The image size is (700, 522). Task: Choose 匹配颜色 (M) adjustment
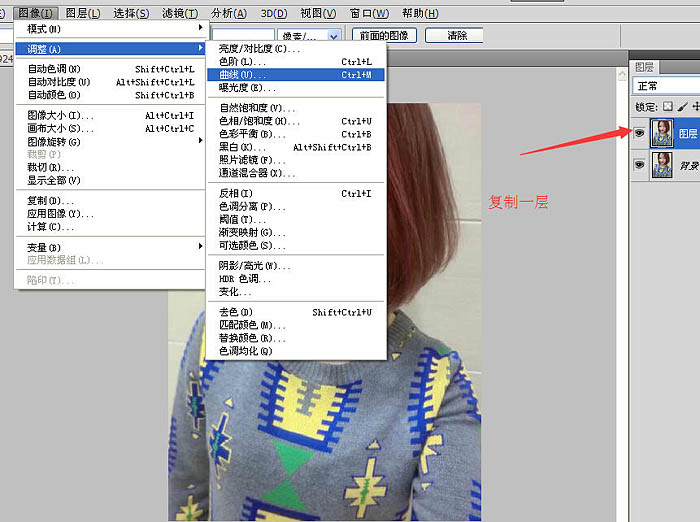(x=296, y=325)
